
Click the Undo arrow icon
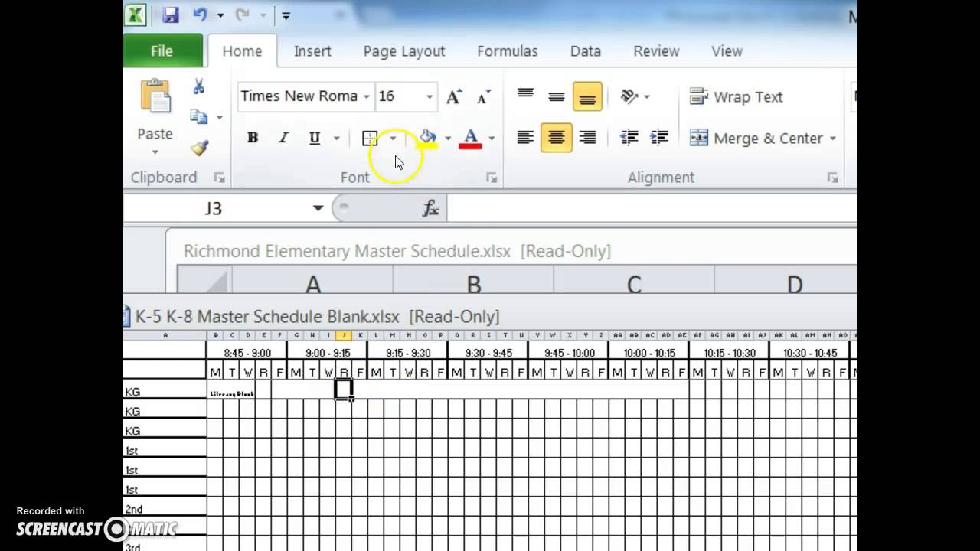[x=201, y=15]
